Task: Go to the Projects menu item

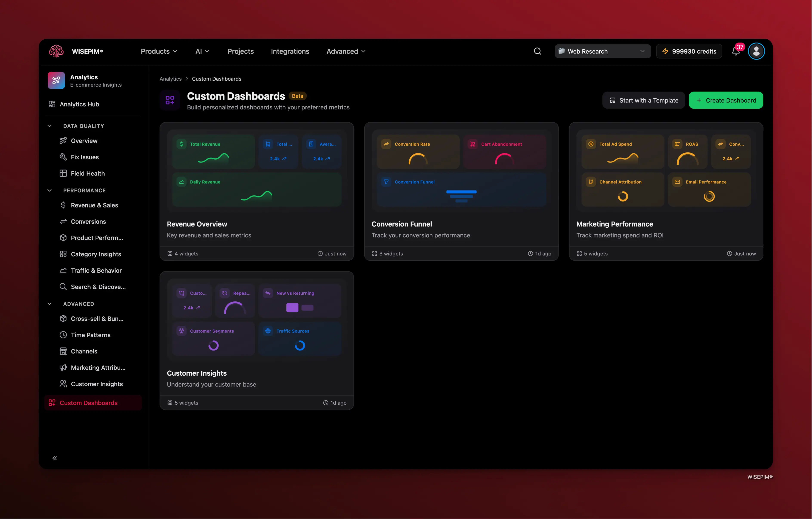Action: (x=240, y=51)
